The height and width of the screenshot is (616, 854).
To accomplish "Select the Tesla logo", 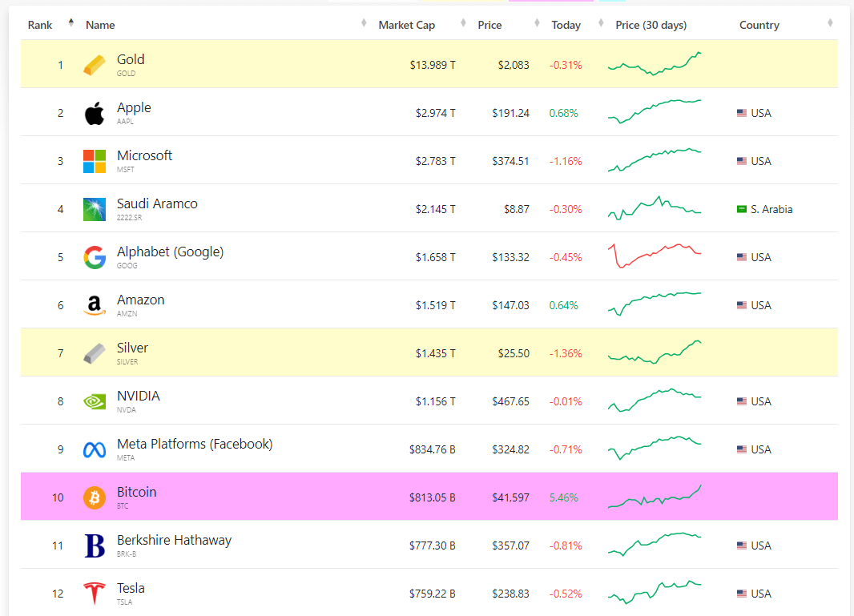I will [x=94, y=593].
